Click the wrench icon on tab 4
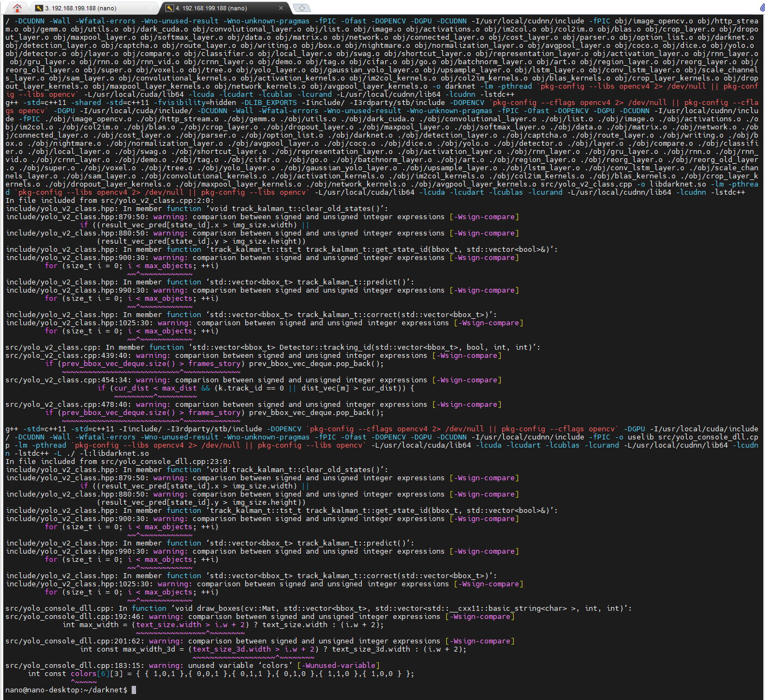The image size is (765, 700). click(170, 8)
